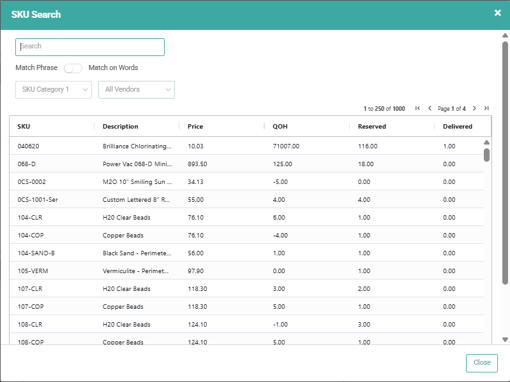Select SKU 068-D
The width and height of the screenshot is (510, 382).
pos(27,164)
